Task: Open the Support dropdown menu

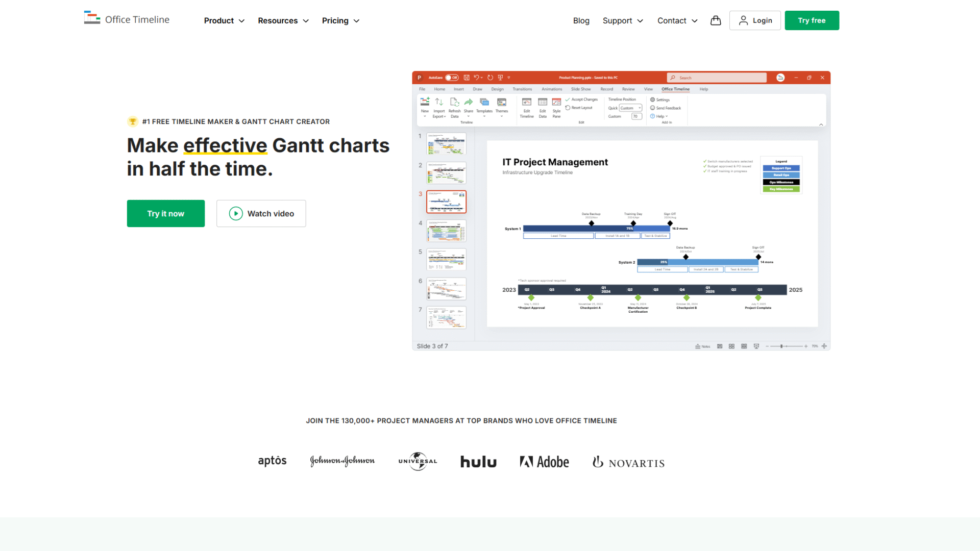Action: pyautogui.click(x=623, y=20)
